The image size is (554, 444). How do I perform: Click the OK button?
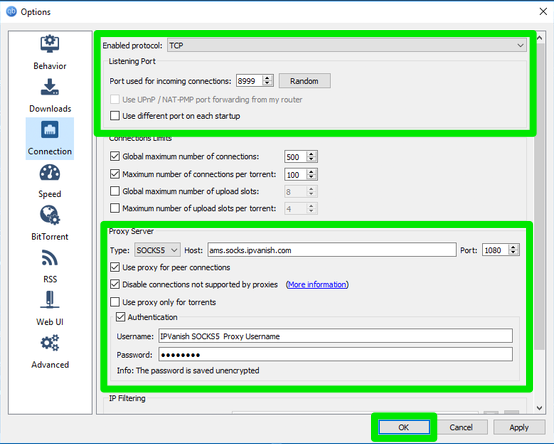[404, 427]
